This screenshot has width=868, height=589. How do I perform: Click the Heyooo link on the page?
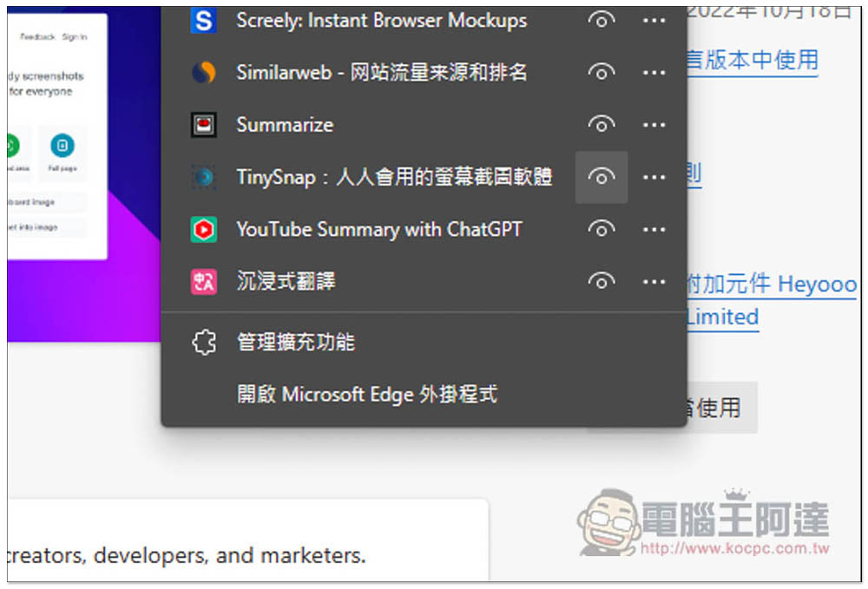coord(817,285)
